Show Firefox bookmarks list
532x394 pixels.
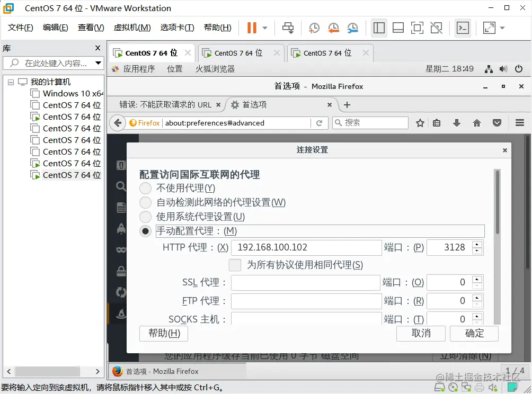(x=437, y=123)
